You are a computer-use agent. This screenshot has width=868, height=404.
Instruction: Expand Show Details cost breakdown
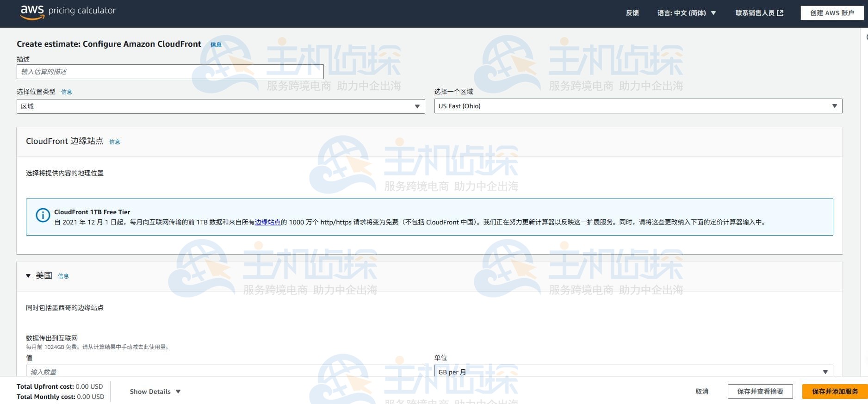coord(155,392)
